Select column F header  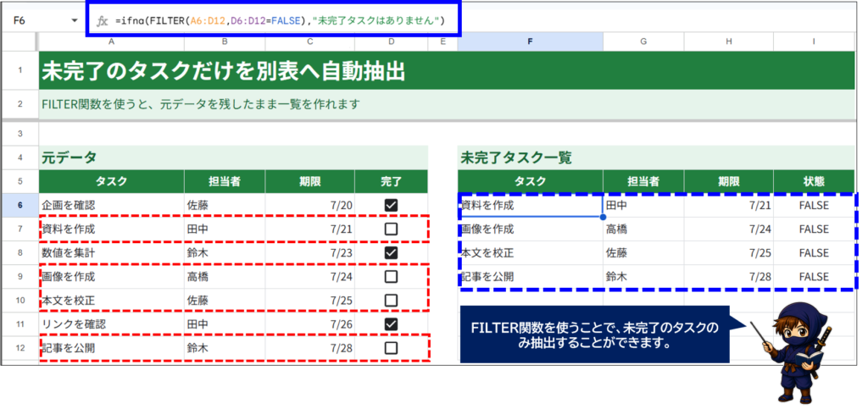click(531, 41)
